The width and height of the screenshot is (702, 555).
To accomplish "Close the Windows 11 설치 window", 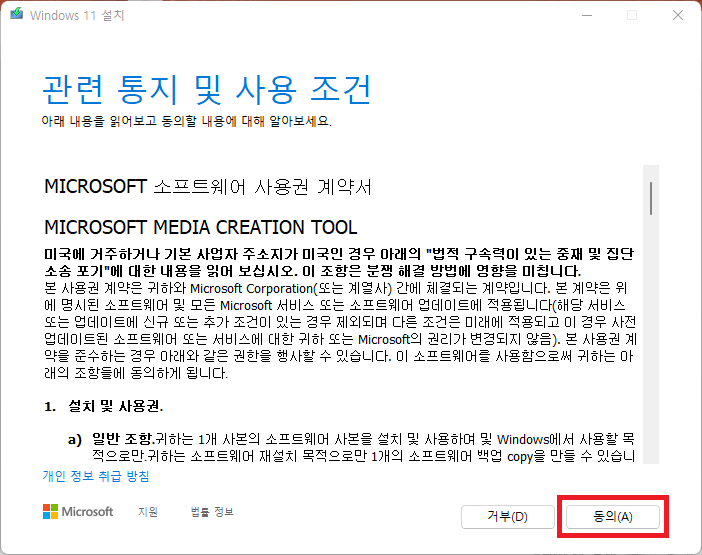I will (x=678, y=15).
